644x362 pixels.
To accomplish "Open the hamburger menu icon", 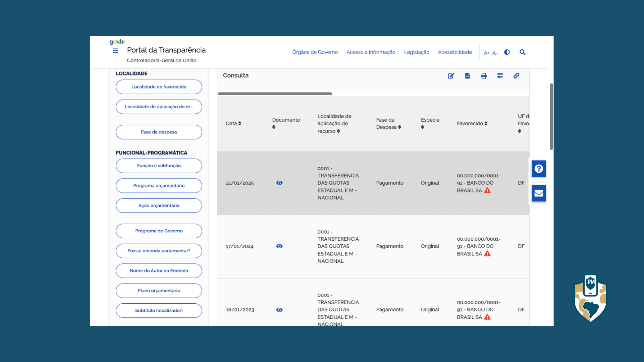I will coord(115,51).
